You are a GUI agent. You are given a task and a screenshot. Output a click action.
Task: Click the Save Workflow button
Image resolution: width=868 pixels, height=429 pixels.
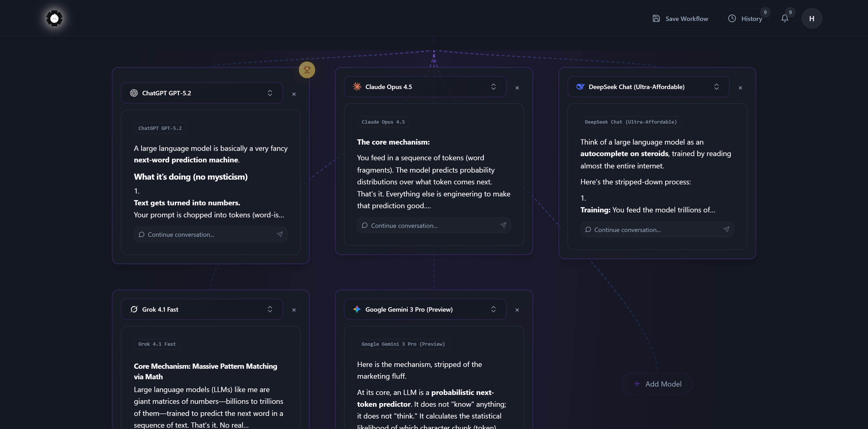[x=680, y=19]
